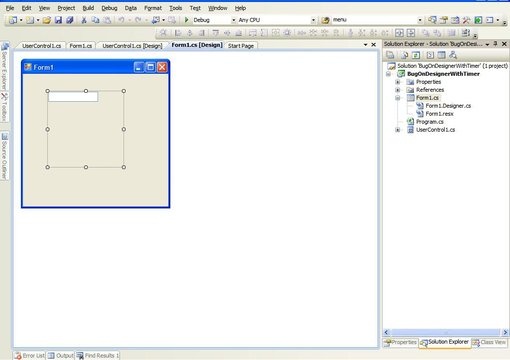This screenshot has width=510, height=360.
Task: Select Form1.Designer.cs in Solution Explorer
Action: [x=448, y=106]
